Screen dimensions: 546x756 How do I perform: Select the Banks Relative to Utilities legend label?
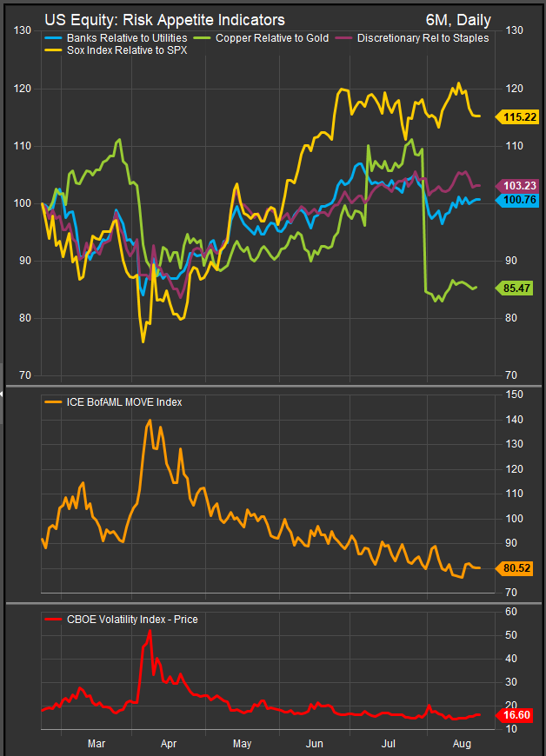click(x=127, y=39)
